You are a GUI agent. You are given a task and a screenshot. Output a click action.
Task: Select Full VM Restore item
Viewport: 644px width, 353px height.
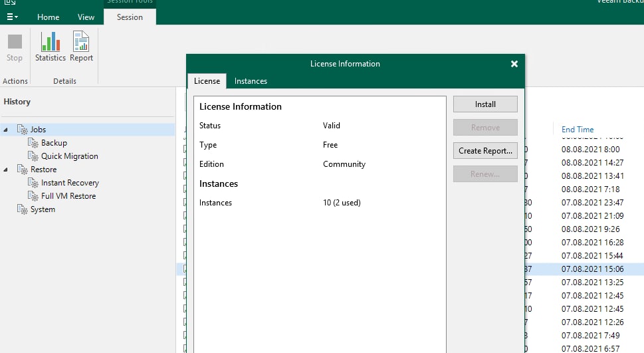point(68,196)
